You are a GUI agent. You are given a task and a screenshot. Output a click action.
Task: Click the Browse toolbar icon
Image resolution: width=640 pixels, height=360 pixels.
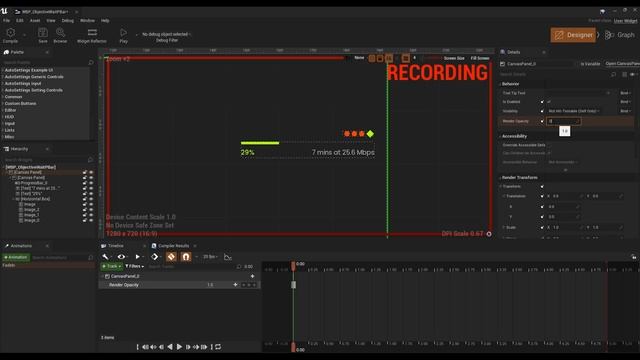[60, 33]
